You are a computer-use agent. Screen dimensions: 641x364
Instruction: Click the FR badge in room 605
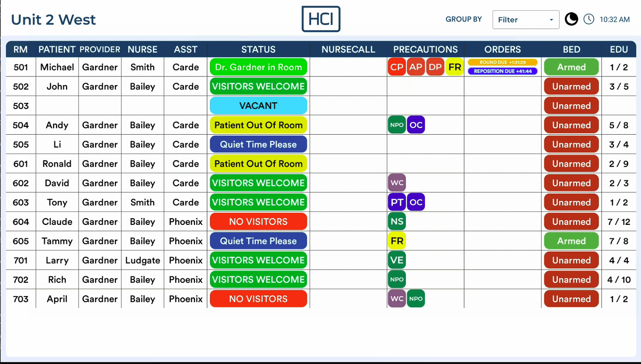pos(397,241)
